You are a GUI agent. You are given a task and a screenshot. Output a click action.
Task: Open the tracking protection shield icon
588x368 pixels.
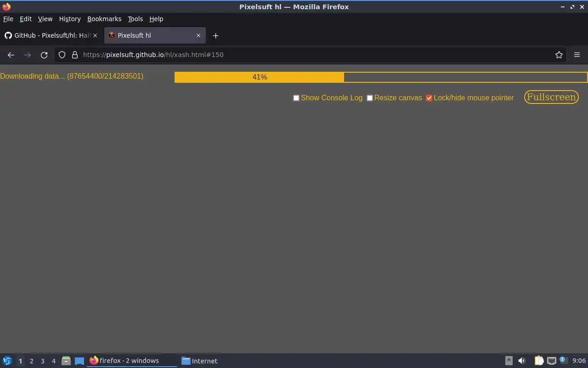click(x=62, y=55)
